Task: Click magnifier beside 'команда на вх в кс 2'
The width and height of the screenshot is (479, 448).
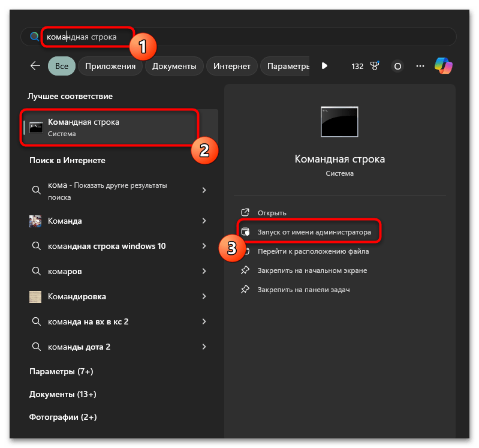Action: click(x=37, y=321)
